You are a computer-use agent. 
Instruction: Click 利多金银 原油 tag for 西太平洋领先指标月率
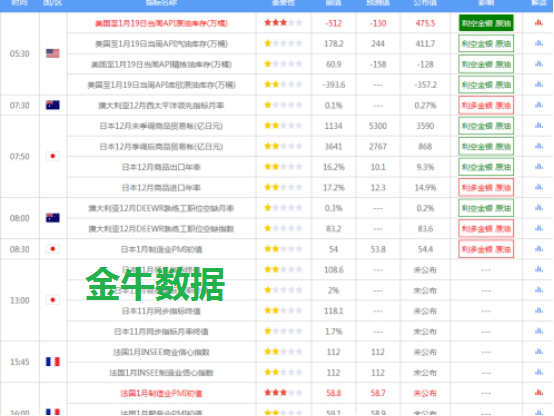[x=486, y=105]
